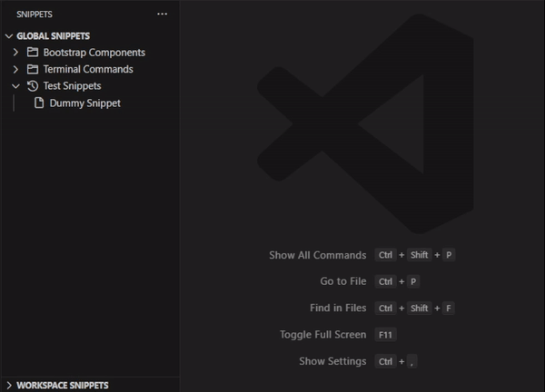The width and height of the screenshot is (545, 392).
Task: Click the comma key badge beside Show Settings
Action: click(x=411, y=361)
